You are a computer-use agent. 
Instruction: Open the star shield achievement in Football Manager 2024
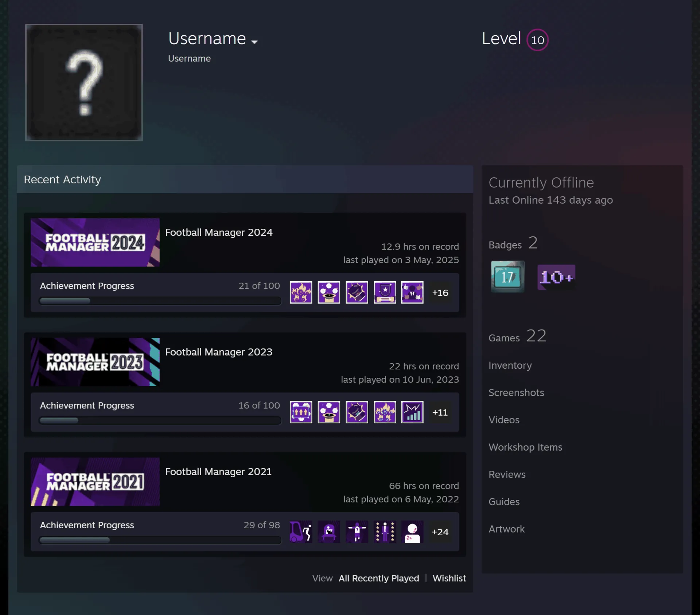pyautogui.click(x=385, y=293)
